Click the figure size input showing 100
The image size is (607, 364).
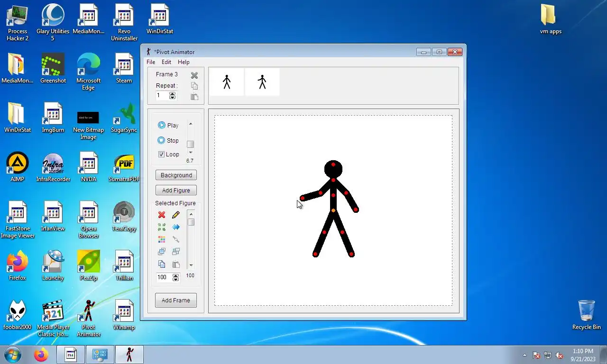(x=164, y=277)
